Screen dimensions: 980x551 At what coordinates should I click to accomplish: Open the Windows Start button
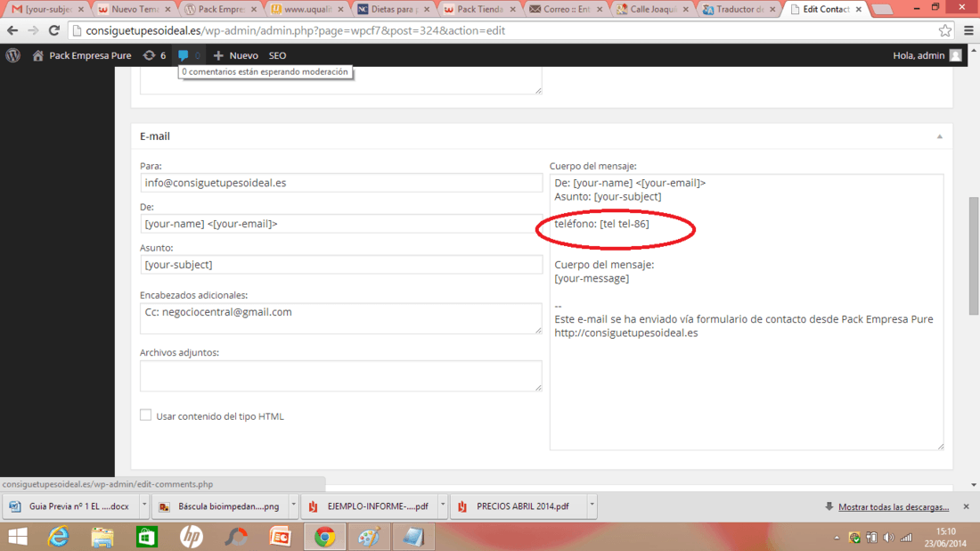click(18, 537)
